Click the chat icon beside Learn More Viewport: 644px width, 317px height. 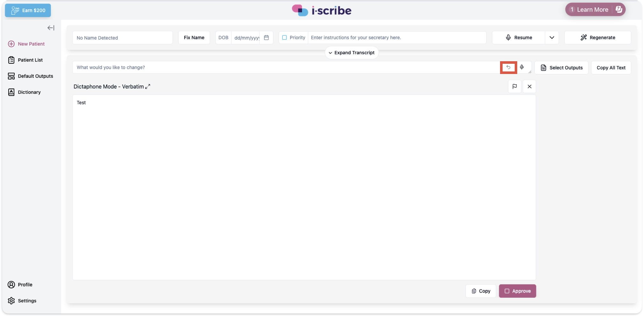pyautogui.click(x=619, y=10)
